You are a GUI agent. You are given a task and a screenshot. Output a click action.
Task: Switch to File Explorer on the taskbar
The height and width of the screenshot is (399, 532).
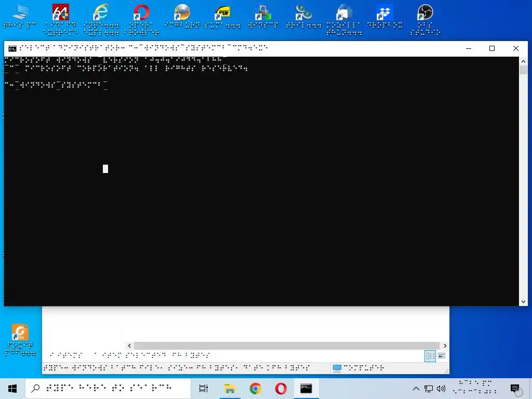[x=230, y=389]
